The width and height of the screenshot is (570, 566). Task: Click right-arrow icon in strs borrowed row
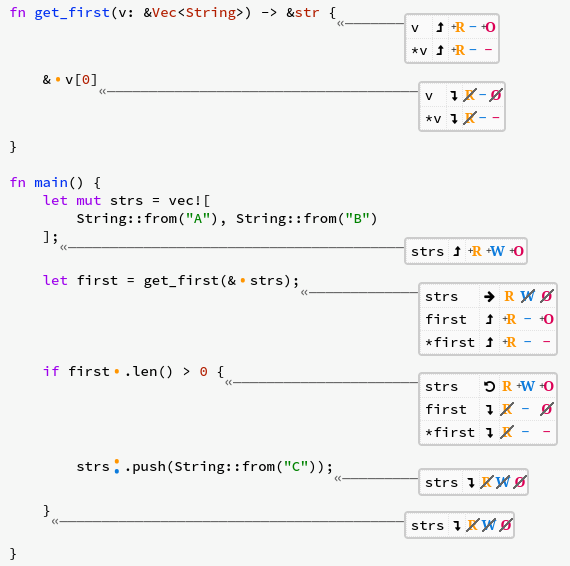point(489,297)
